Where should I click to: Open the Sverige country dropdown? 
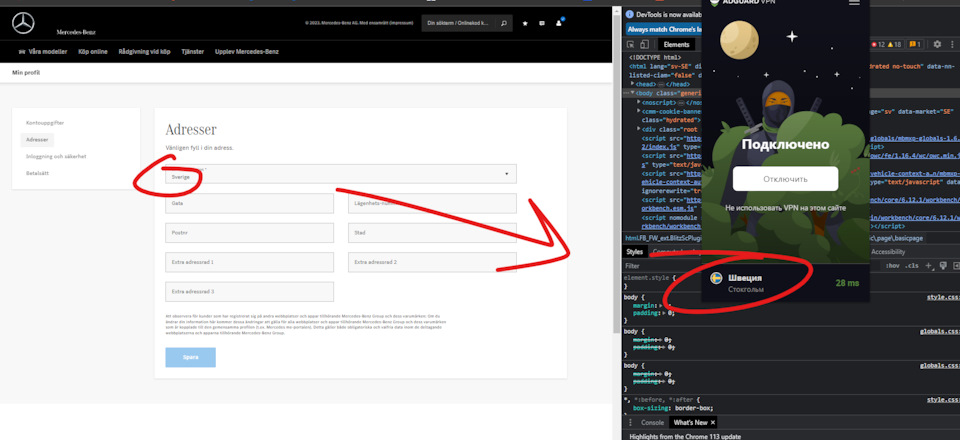[340, 174]
